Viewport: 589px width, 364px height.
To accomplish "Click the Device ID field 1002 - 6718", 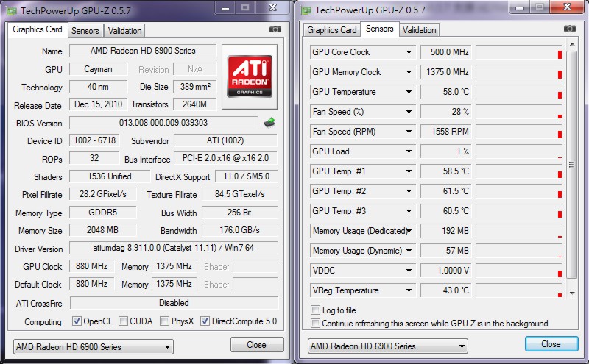I will [94, 140].
